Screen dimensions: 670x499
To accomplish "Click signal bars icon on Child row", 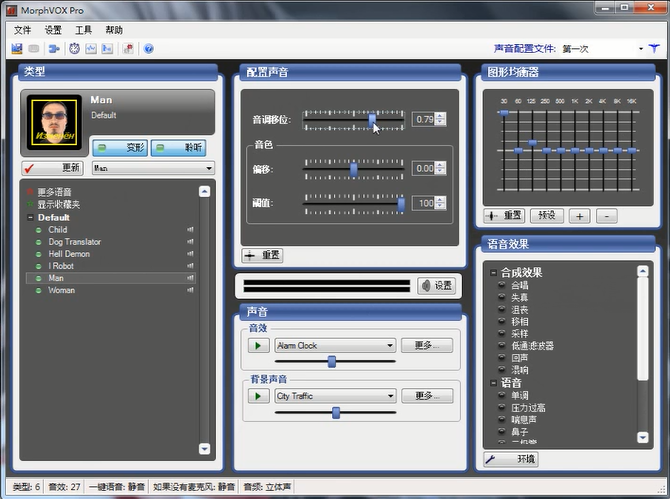I will (190, 230).
